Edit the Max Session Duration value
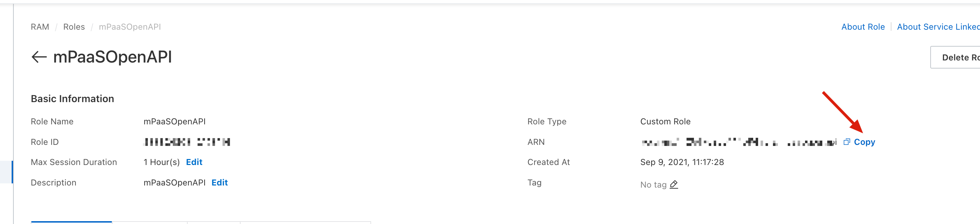Viewport: 980px width, 224px height. click(194, 162)
